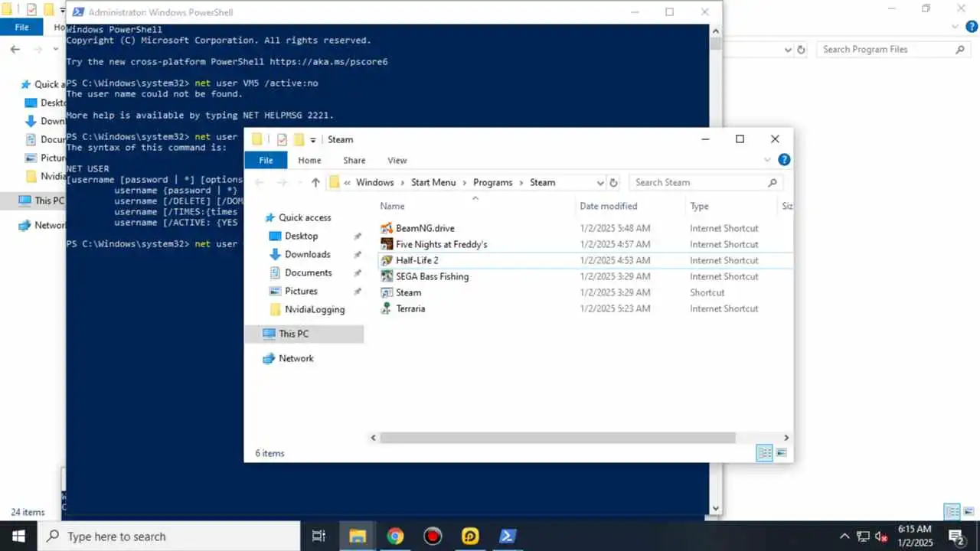
Task: Click the network tray icon
Action: 863,536
